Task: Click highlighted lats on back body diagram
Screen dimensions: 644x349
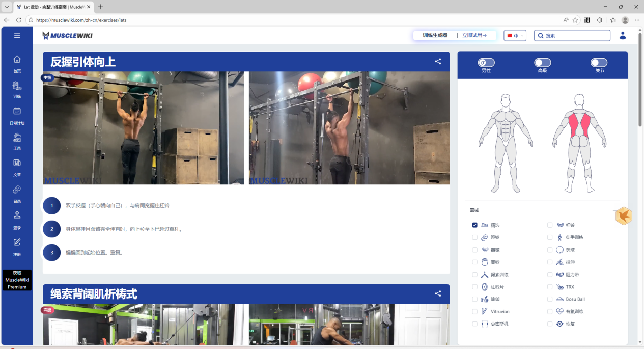Action: tap(580, 125)
